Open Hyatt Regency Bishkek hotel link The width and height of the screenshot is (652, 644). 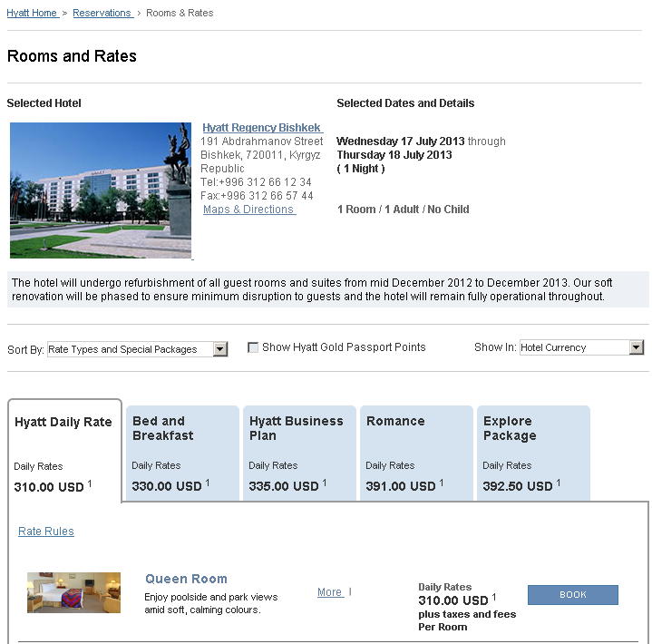click(x=261, y=128)
